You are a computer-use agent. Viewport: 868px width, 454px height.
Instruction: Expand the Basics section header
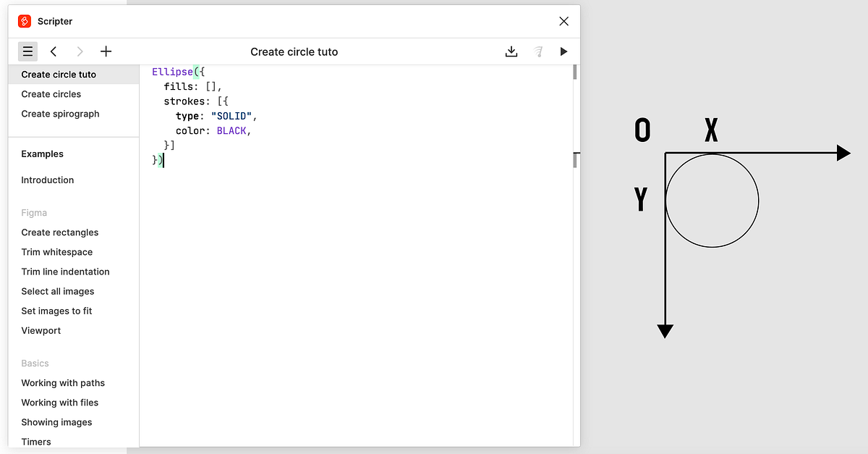click(x=35, y=363)
